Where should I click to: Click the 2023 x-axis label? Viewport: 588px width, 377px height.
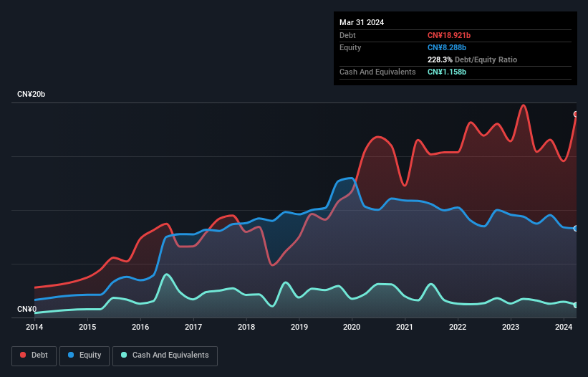pyautogui.click(x=511, y=327)
